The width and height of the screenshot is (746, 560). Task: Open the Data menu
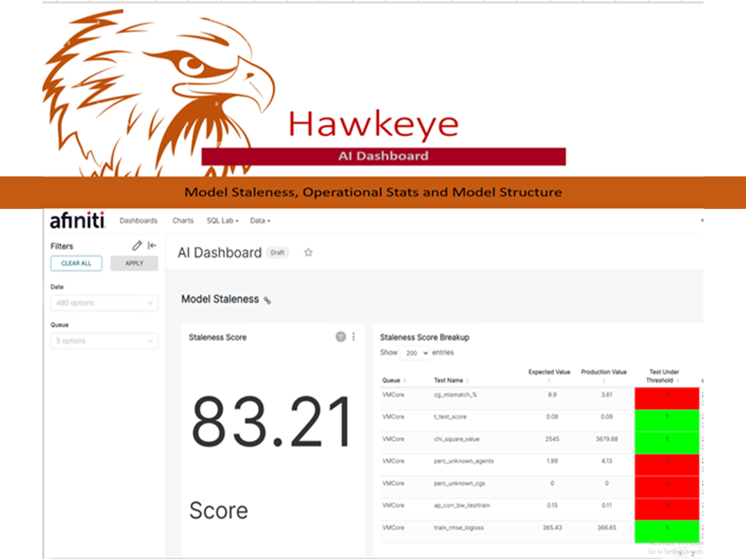(260, 221)
